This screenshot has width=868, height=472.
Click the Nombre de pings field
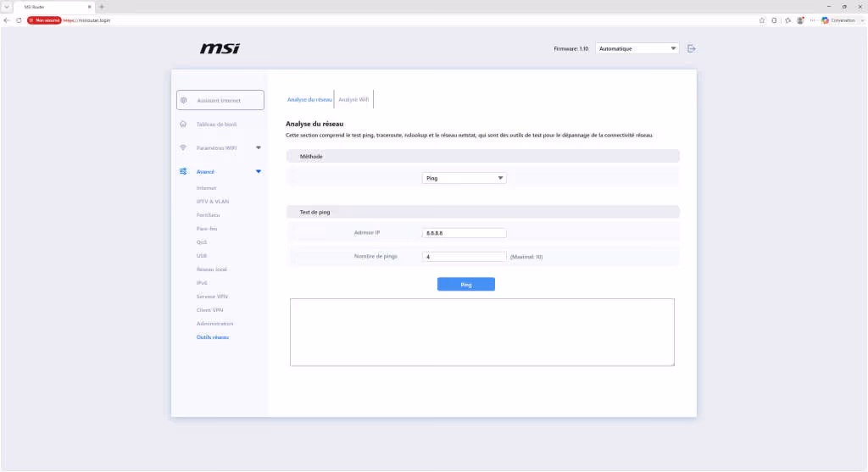point(464,257)
